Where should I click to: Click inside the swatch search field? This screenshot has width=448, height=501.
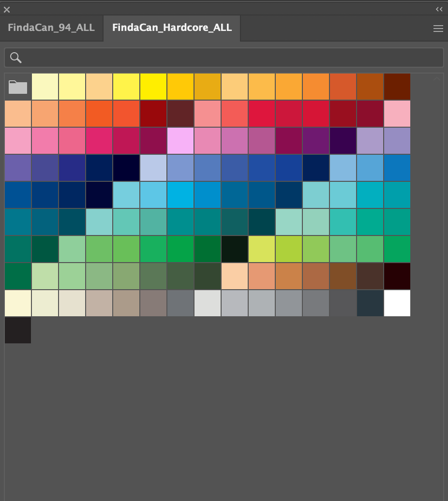click(x=232, y=58)
